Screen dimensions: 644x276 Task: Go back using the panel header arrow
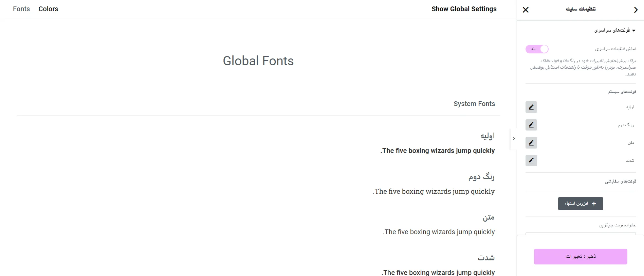click(x=636, y=10)
